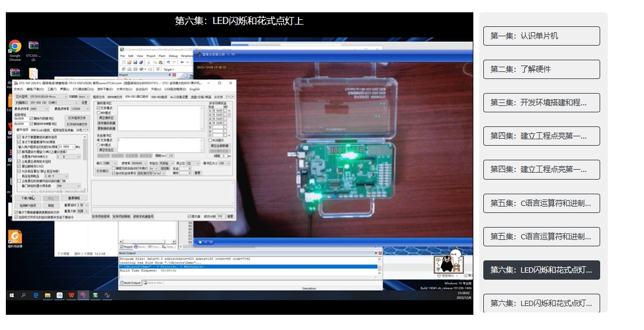The height and width of the screenshot is (330, 644).
Task: Select send buffer 文本模式 radio button
Action: tap(98, 140)
